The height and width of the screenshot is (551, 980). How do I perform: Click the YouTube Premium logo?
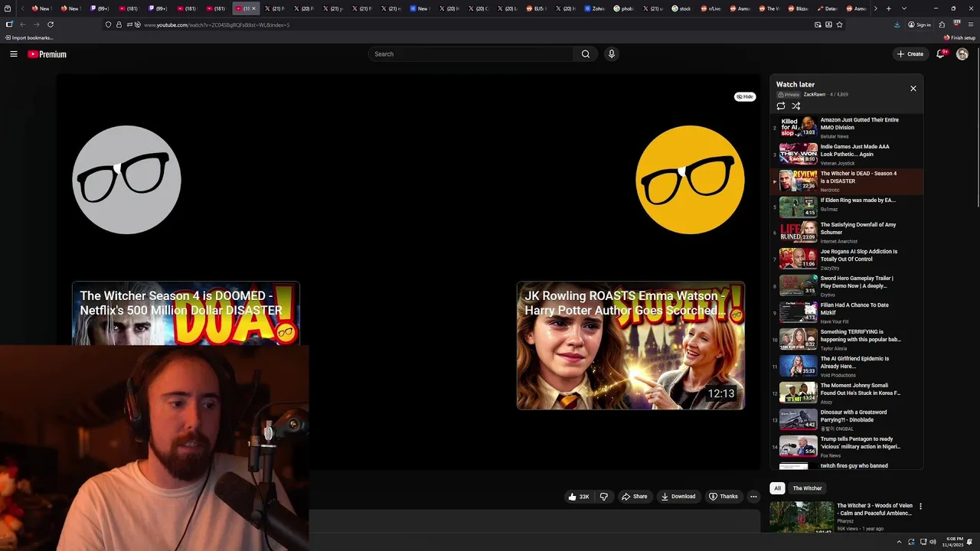tap(47, 54)
